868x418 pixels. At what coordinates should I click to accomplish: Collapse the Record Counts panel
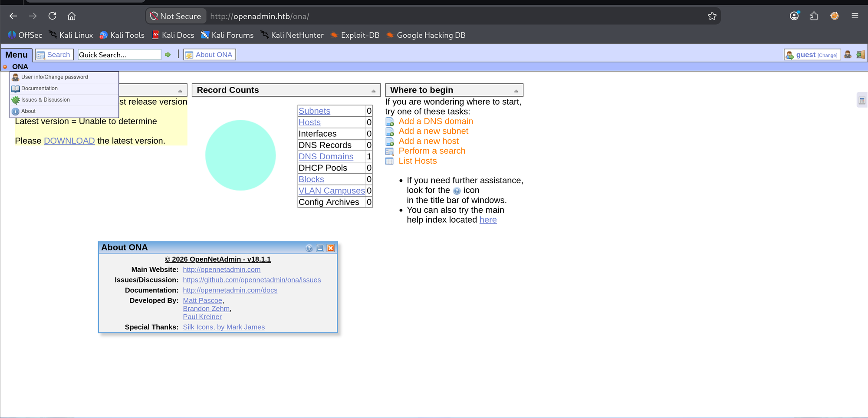(373, 91)
